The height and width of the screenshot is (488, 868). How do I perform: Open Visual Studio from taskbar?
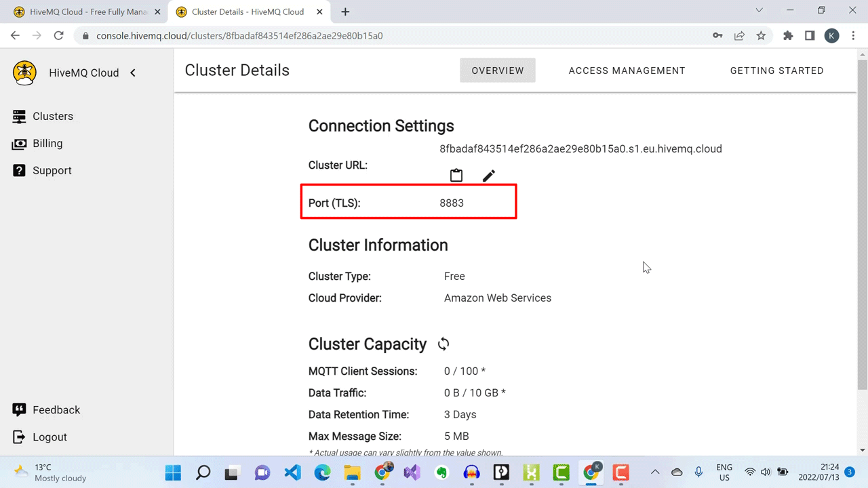tap(412, 472)
